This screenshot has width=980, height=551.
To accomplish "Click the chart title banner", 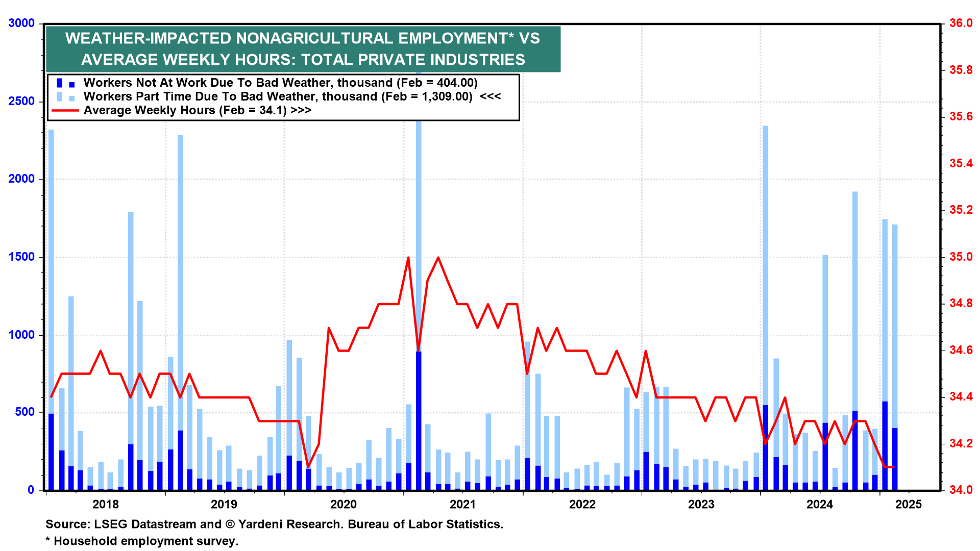I will [303, 49].
